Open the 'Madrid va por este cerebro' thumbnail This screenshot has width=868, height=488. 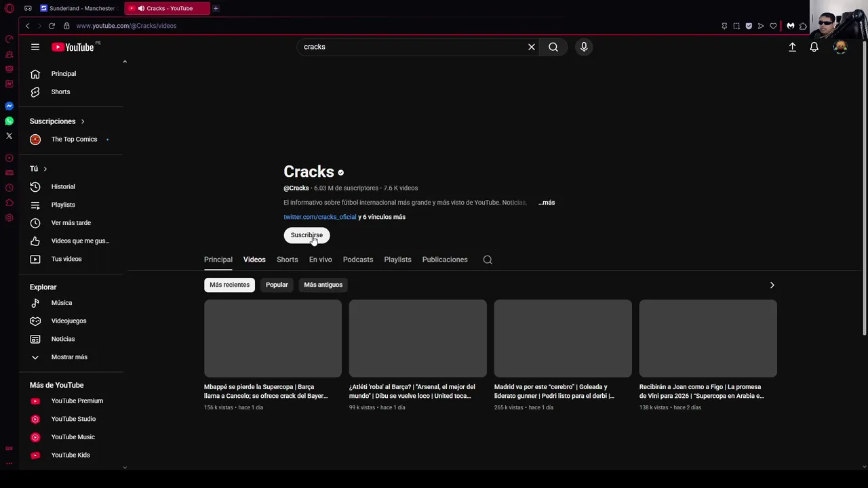point(563,338)
